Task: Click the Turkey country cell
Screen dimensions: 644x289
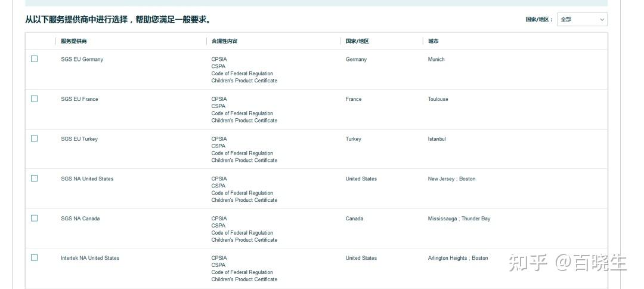Action: (x=353, y=139)
